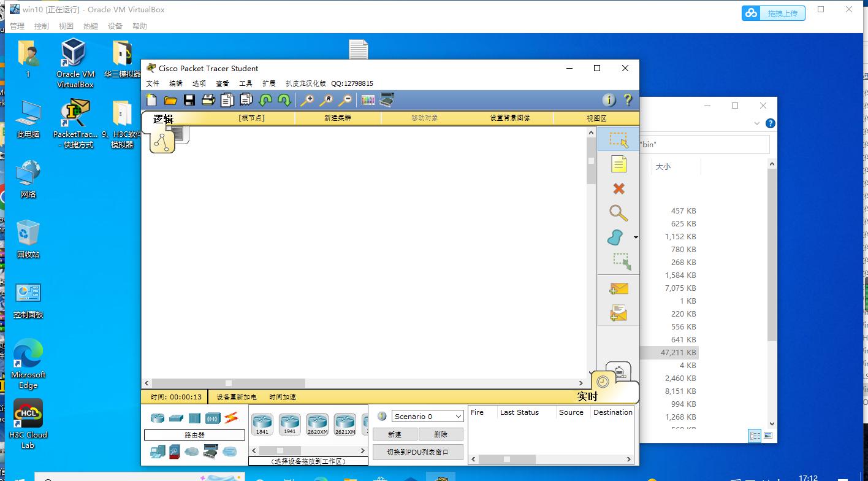Select the Multiuser Connection category

coord(230,452)
